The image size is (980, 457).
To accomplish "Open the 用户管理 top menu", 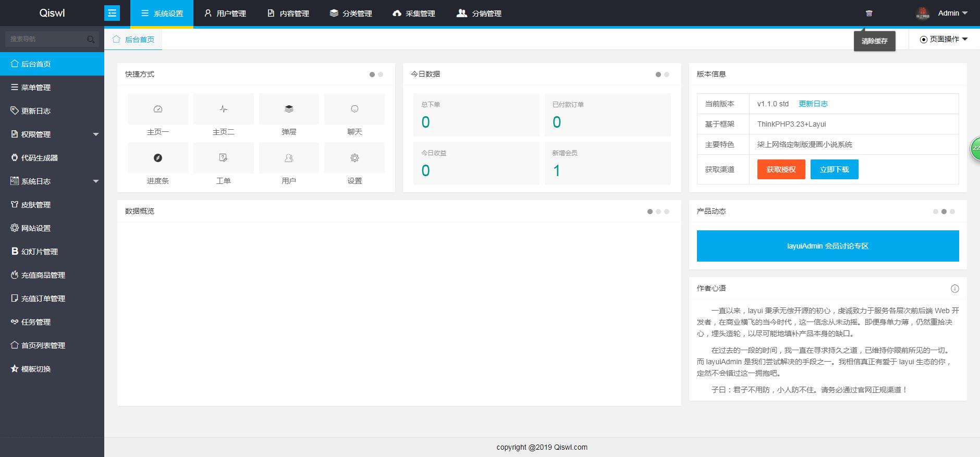I will 225,14.
